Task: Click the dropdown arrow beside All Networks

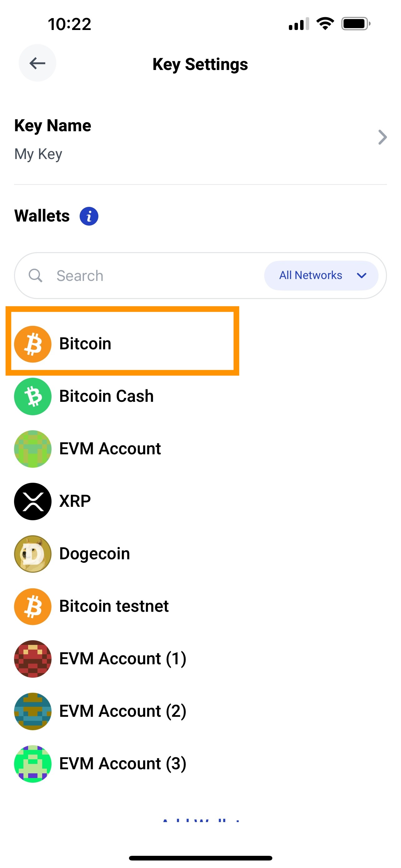Action: pos(362,276)
